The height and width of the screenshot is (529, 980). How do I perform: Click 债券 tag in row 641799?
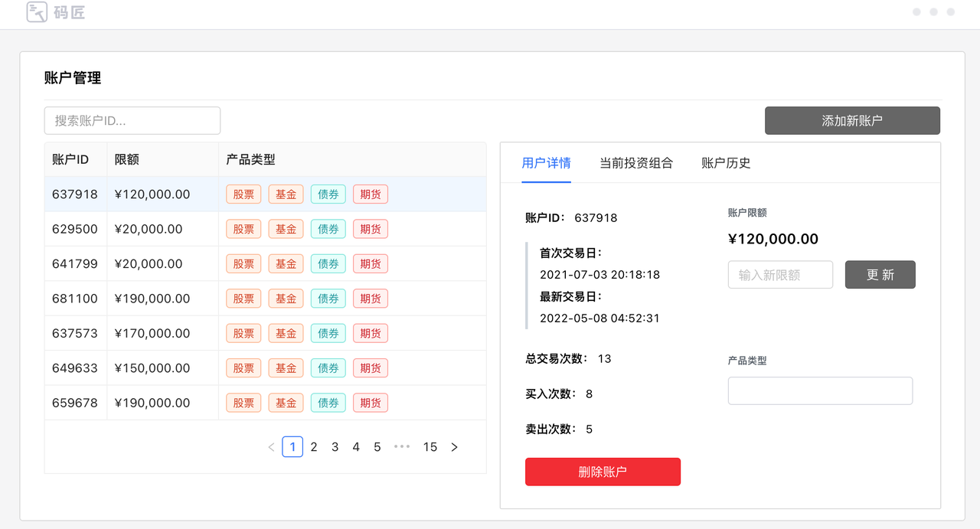328,263
